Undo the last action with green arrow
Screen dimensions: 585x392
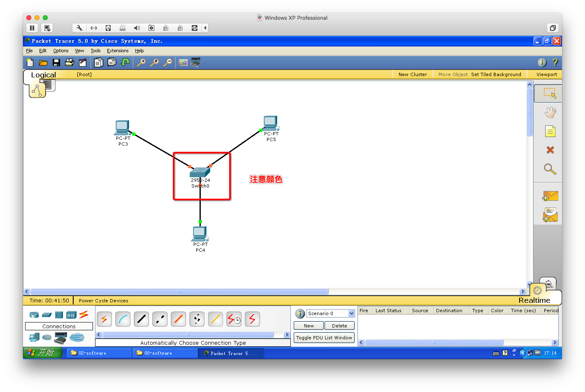click(x=125, y=63)
